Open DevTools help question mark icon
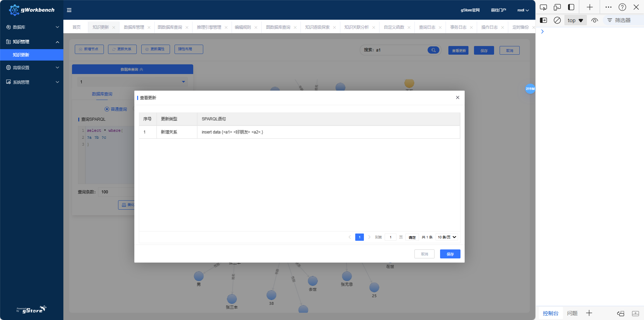Image resolution: width=644 pixels, height=320 pixels. [622, 7]
